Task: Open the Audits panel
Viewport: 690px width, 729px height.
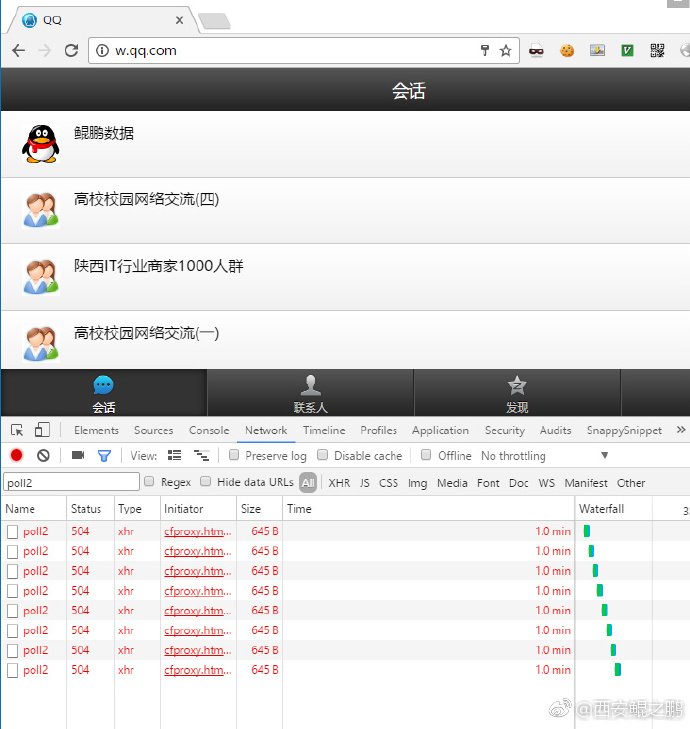Action: click(555, 431)
